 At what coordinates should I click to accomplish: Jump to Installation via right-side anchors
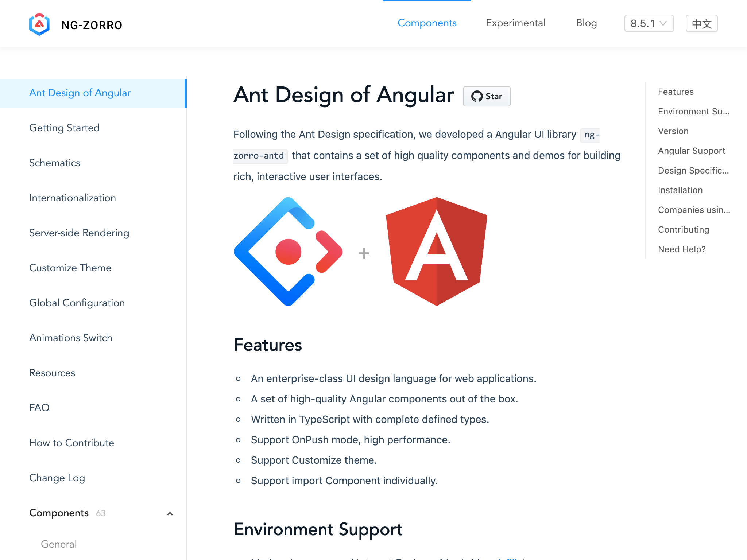point(680,190)
